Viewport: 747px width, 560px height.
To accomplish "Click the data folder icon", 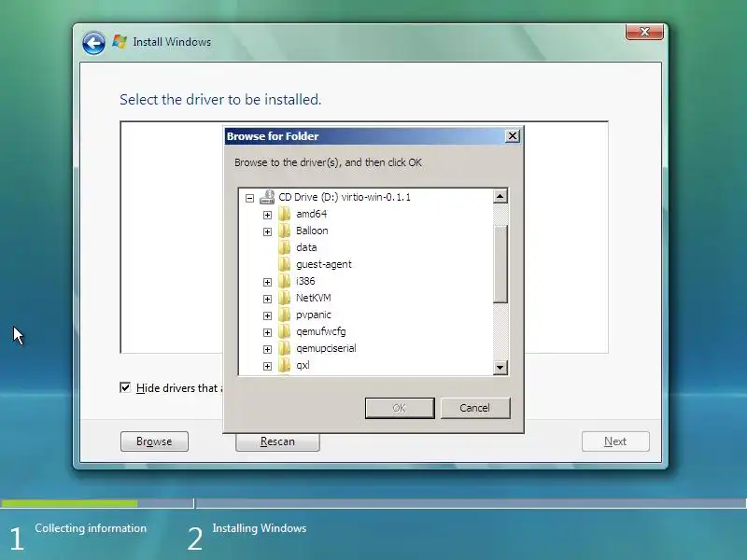I will (285, 247).
